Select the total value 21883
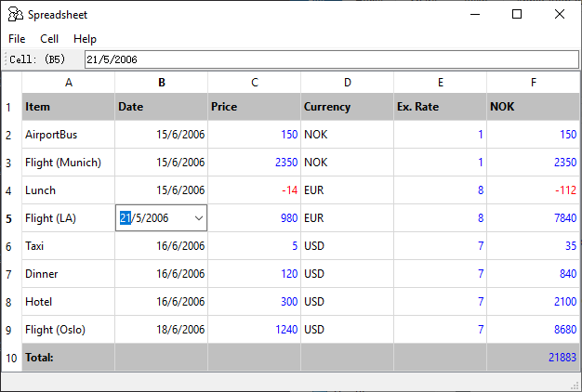The width and height of the screenshot is (582, 392). click(x=533, y=358)
